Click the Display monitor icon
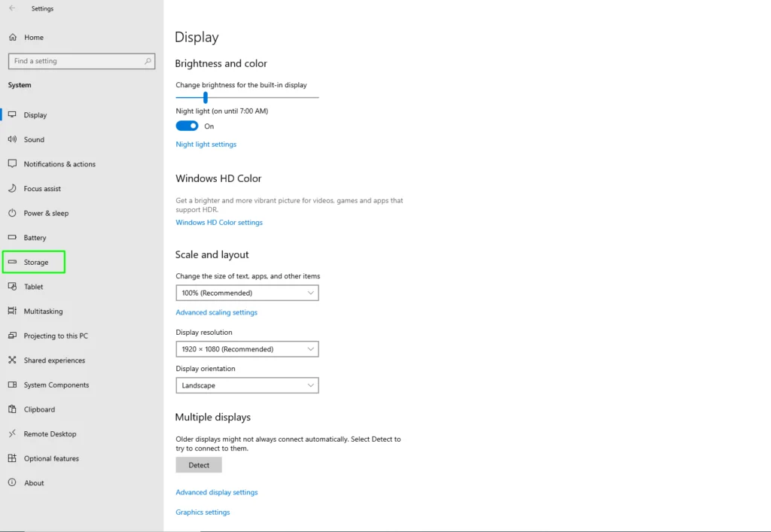The width and height of the screenshot is (771, 532). [12, 114]
